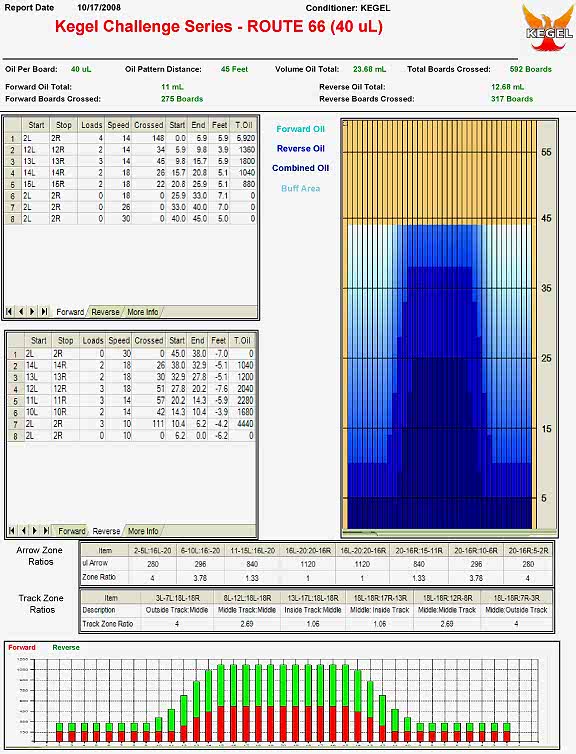Click next-record arrow in lower table

pyautogui.click(x=35, y=531)
